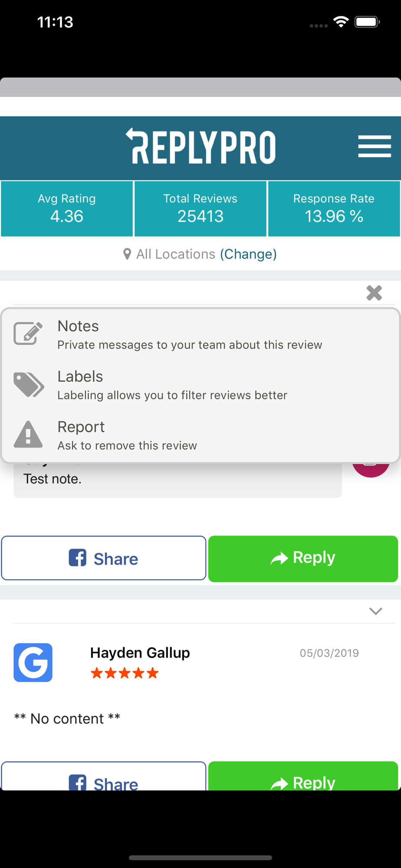This screenshot has width=401, height=868.
Task: Change the selected location
Action: (x=248, y=254)
